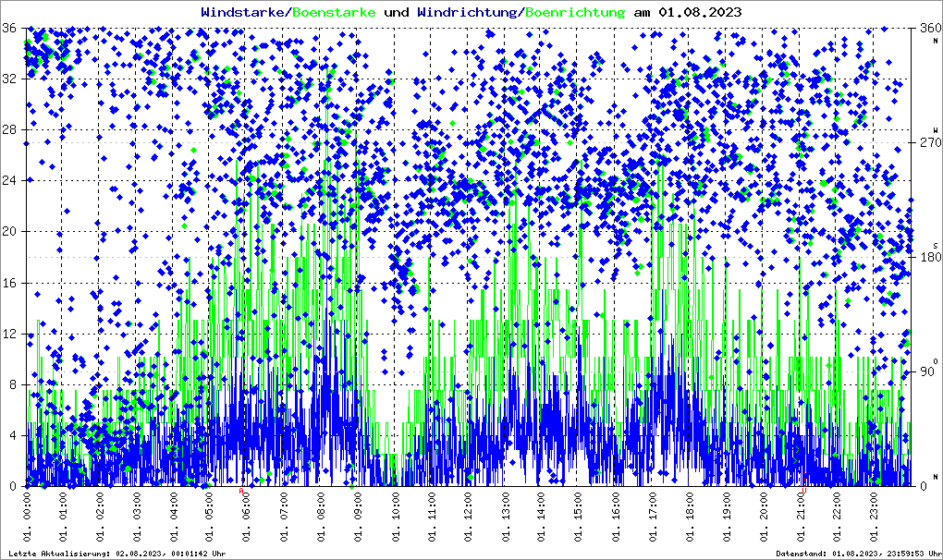Click the time label 01. 19:00
Image resolution: width=943 pixels, height=560 pixels.
coord(726,517)
